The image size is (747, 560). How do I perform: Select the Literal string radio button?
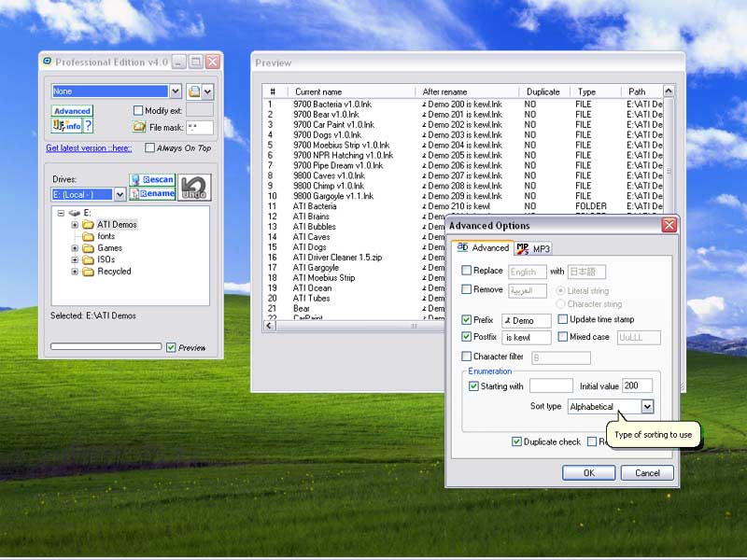tap(560, 290)
